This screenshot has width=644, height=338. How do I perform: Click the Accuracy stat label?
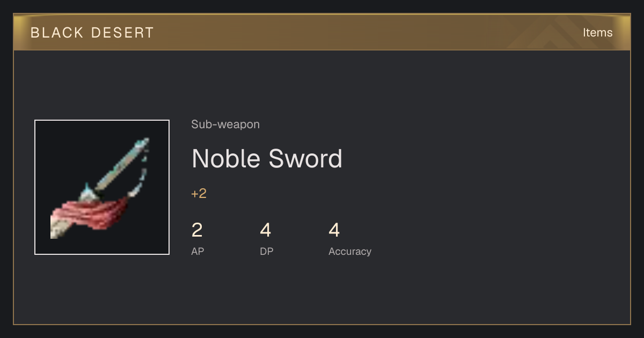click(350, 251)
